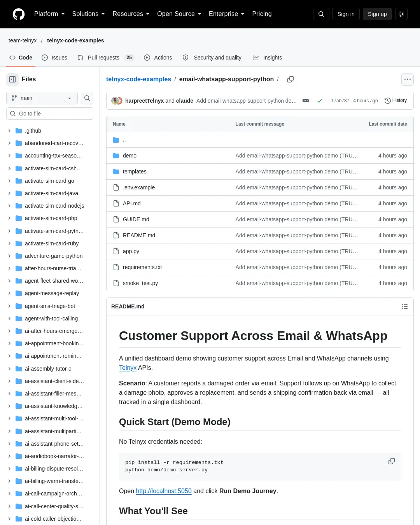
Task: Focus the Go to file input
Action: point(50,114)
